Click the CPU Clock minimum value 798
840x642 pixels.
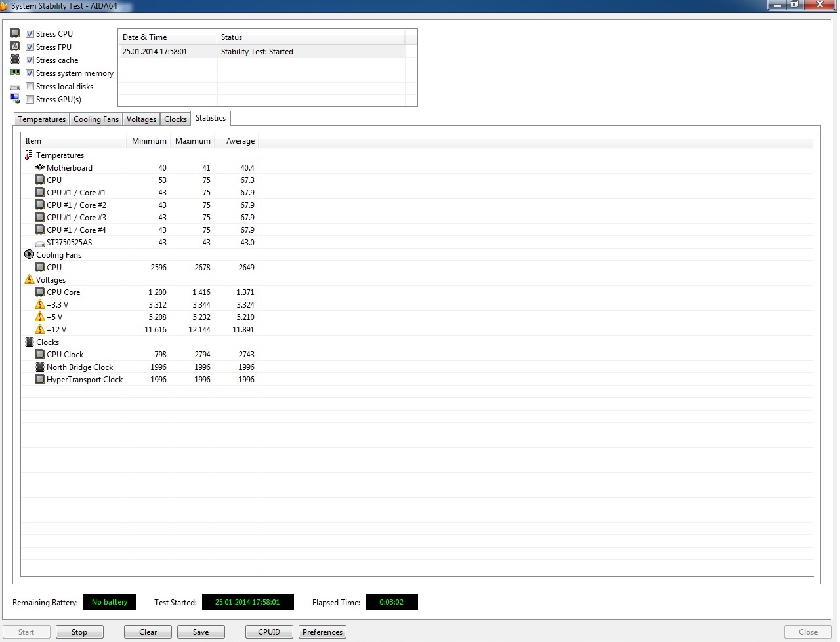[x=160, y=355]
